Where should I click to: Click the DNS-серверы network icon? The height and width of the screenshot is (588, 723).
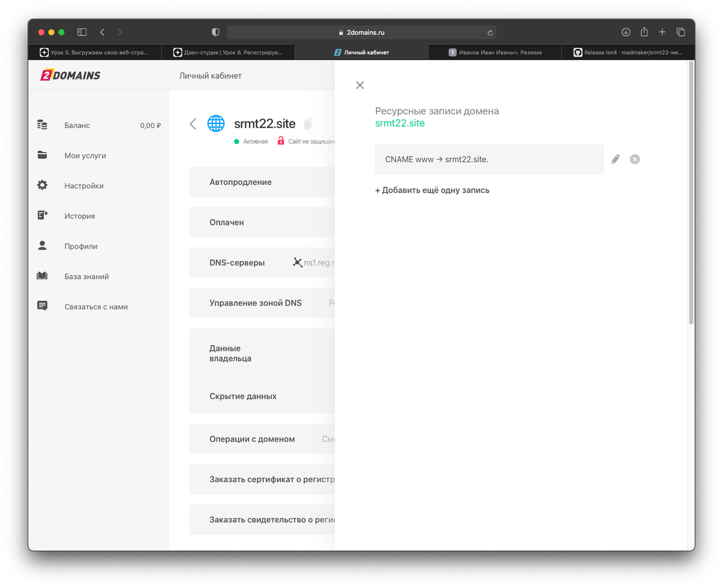297,263
